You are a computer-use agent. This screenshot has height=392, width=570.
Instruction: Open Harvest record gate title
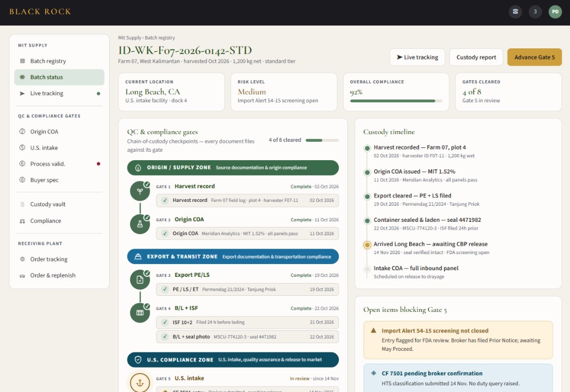coord(194,186)
